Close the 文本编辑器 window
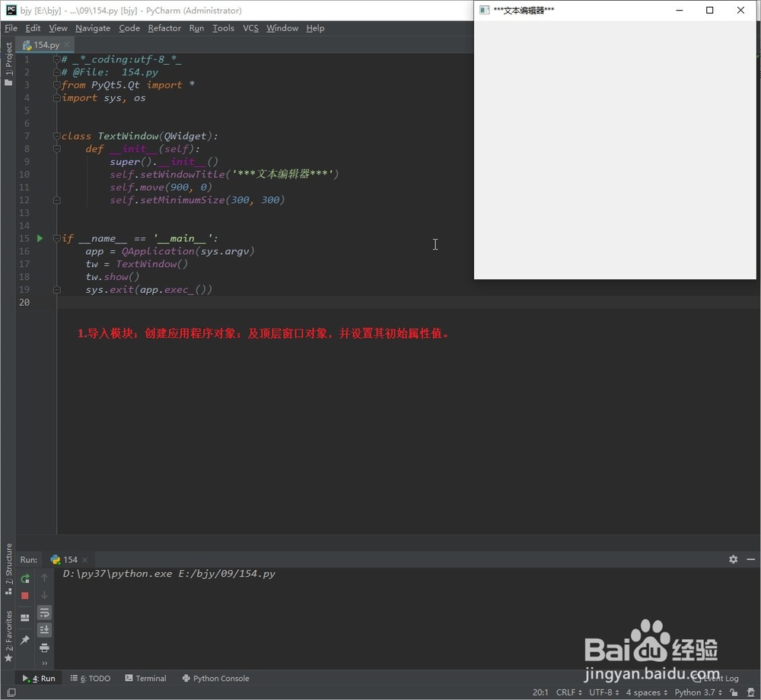 pos(740,10)
